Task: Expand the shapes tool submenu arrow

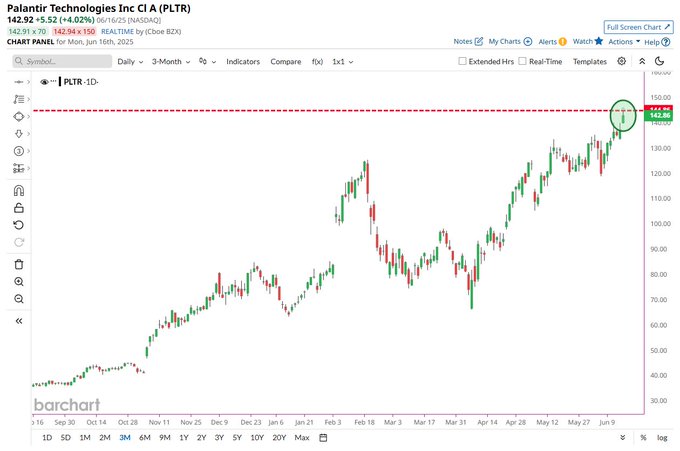Action: 29,117
